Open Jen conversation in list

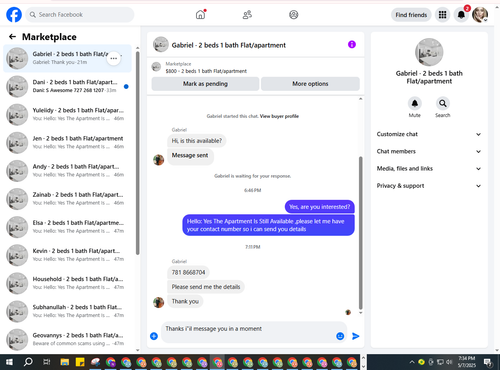point(68,143)
